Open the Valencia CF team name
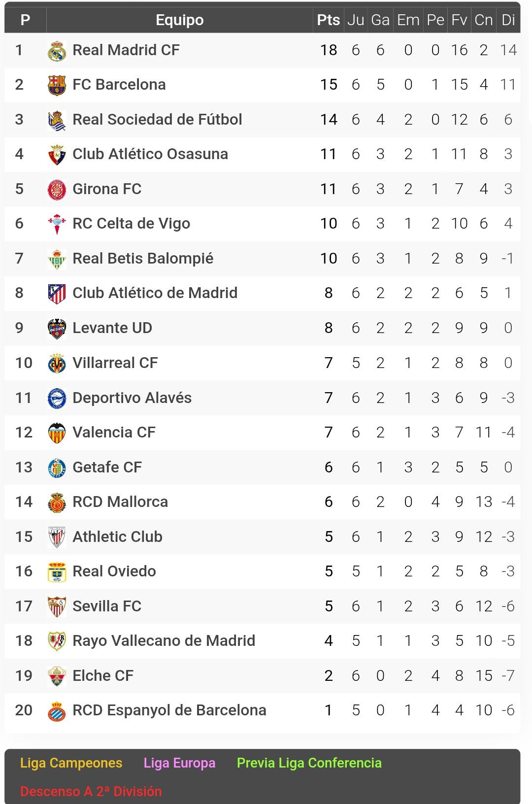The width and height of the screenshot is (532, 804). (x=114, y=432)
